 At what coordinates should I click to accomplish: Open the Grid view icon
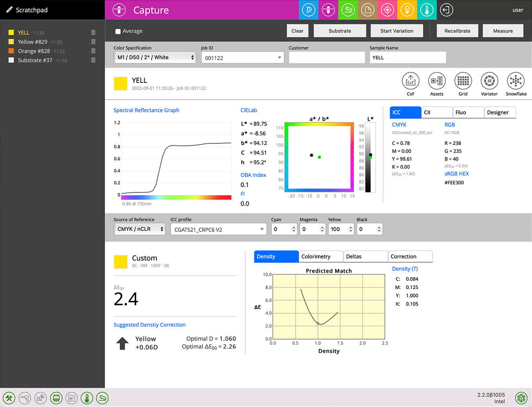[x=463, y=81]
